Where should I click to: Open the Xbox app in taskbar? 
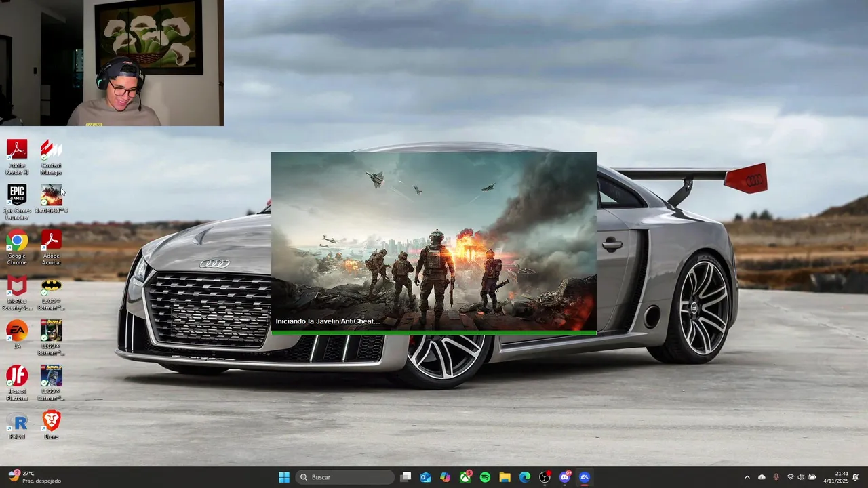(465, 477)
